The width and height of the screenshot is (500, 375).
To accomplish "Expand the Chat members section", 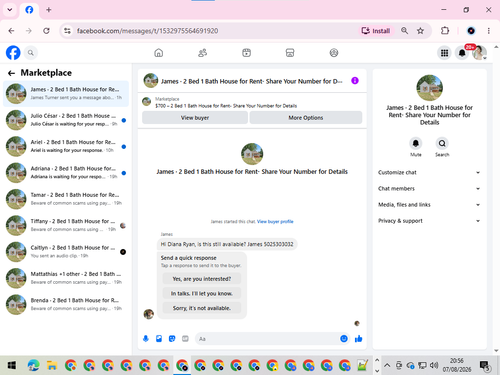I will tap(429, 189).
